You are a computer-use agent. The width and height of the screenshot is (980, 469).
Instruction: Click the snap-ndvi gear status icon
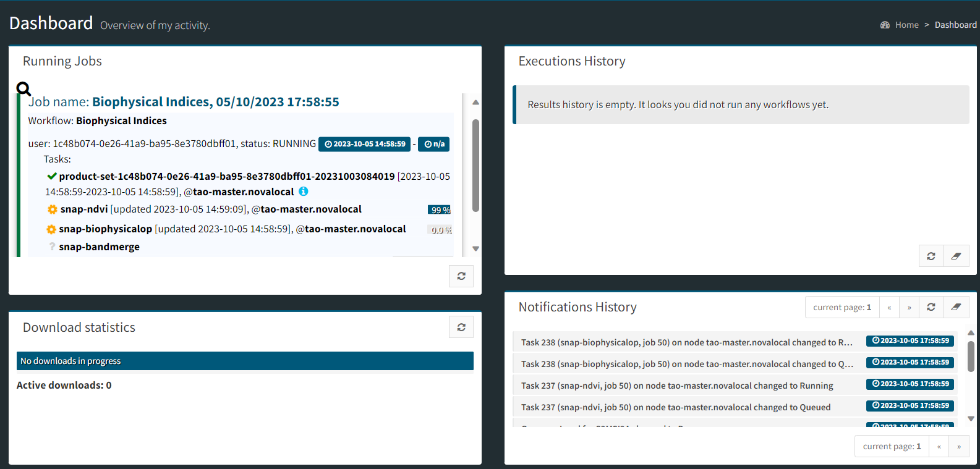click(x=53, y=209)
